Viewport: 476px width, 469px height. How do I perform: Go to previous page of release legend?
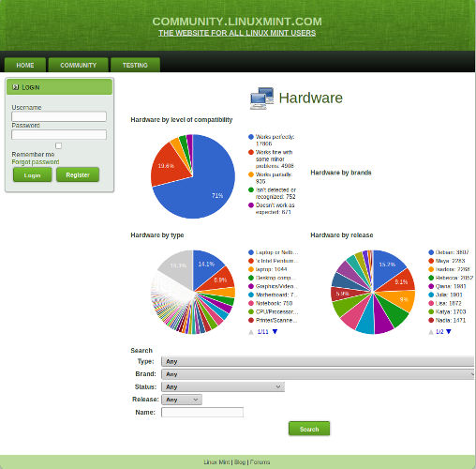431,332
